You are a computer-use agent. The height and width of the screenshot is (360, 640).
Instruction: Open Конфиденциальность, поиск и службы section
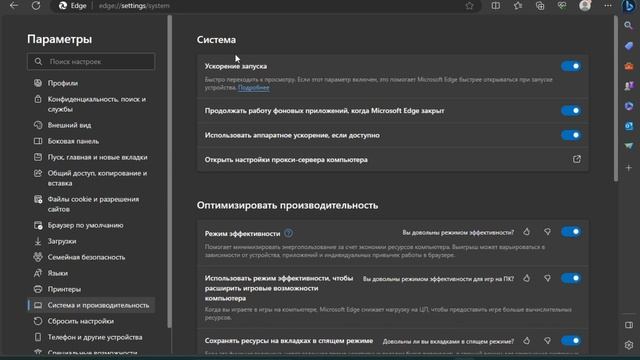coord(91,104)
